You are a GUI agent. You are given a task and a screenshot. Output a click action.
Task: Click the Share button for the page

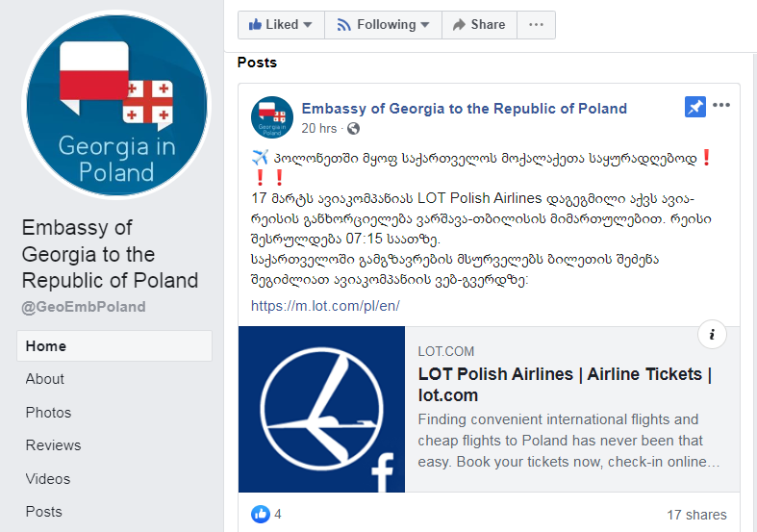[479, 25]
